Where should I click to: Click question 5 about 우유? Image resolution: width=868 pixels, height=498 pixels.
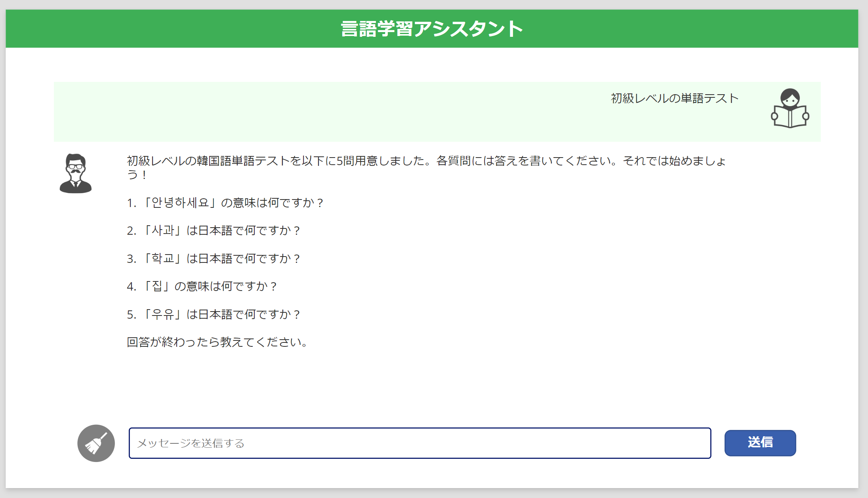pyautogui.click(x=213, y=314)
